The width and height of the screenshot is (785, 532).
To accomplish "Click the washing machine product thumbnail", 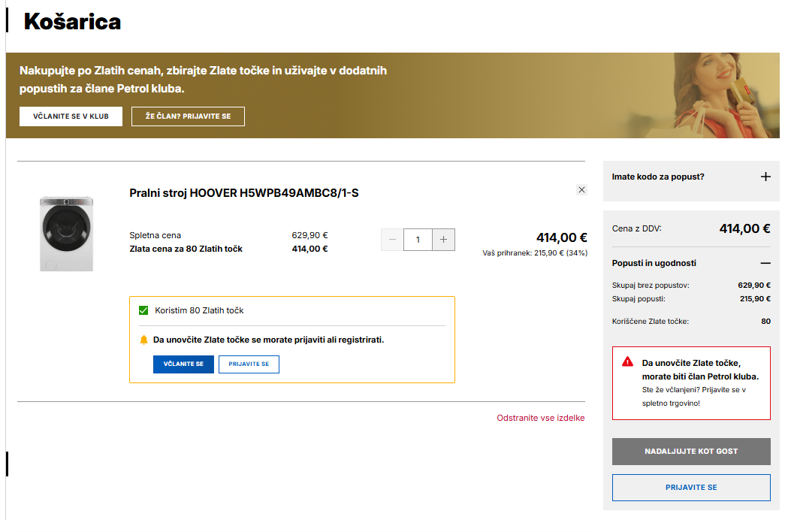I will pyautogui.click(x=67, y=234).
